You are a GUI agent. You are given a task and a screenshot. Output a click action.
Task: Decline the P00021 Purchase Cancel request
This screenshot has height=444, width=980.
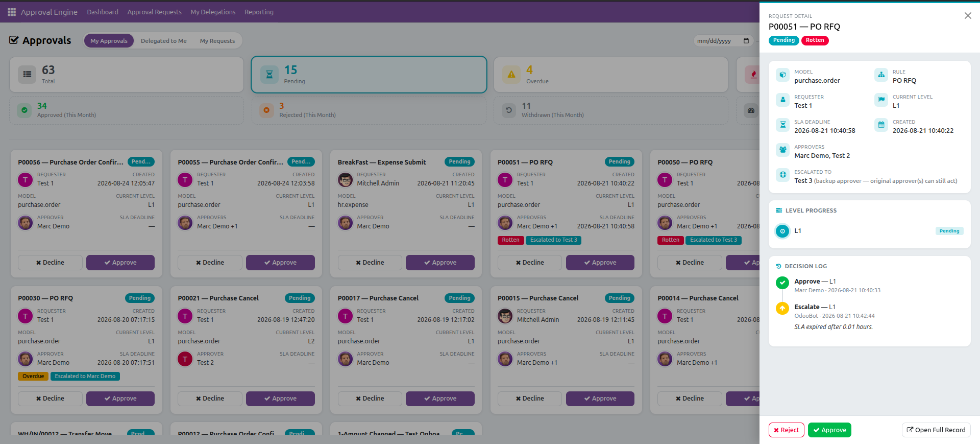(210, 399)
